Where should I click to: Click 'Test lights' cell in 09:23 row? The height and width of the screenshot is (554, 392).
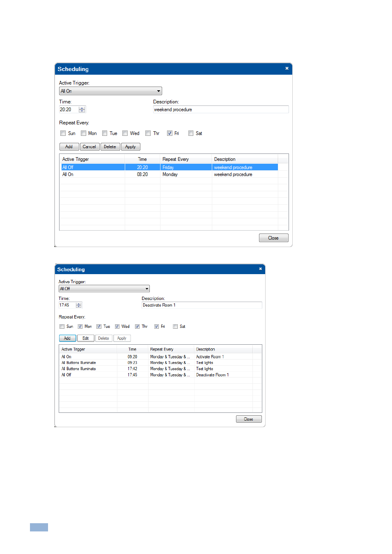[204, 363]
